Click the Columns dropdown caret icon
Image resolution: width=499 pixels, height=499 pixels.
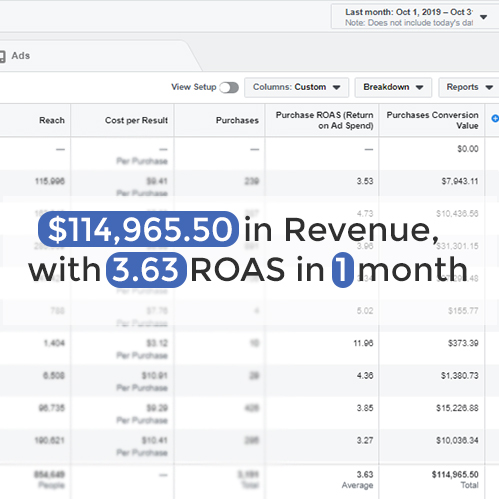pos(337,88)
